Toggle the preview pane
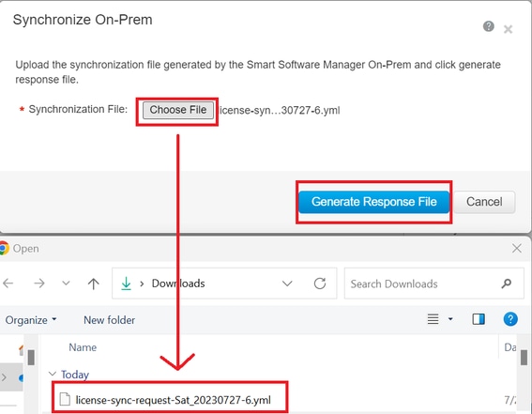 point(479,319)
